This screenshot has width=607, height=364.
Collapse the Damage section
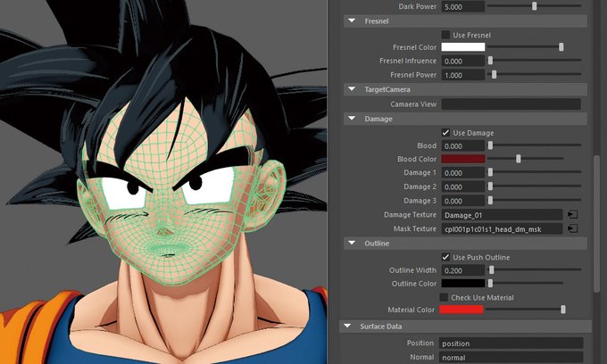(x=352, y=119)
